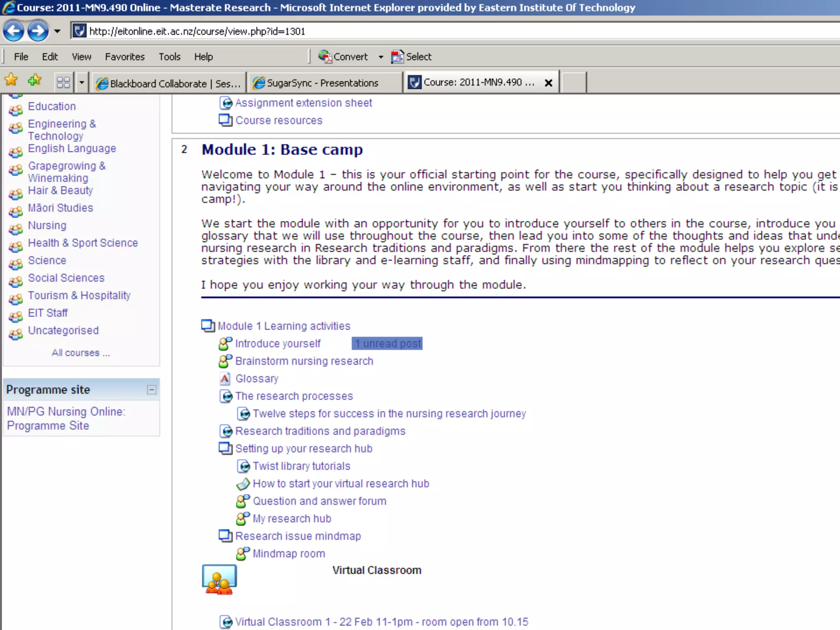Open the 1 unread post link

(387, 344)
